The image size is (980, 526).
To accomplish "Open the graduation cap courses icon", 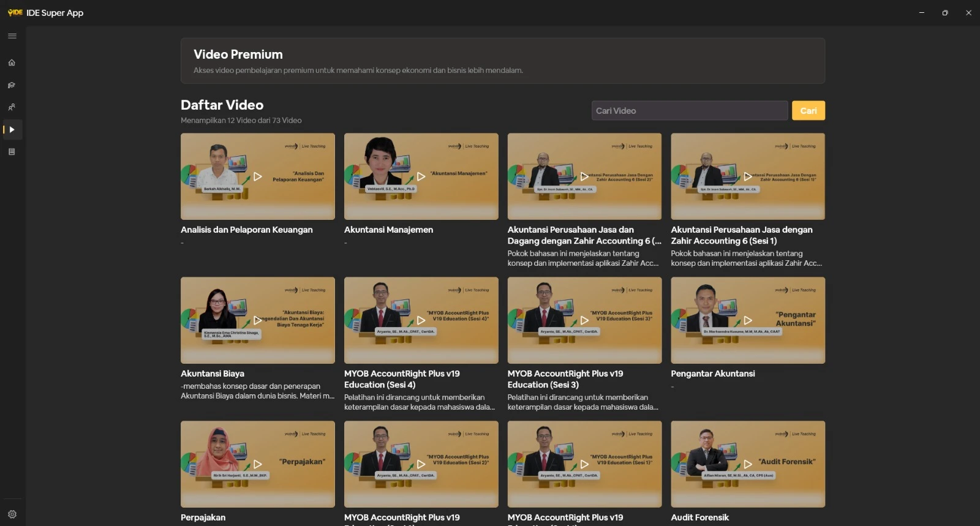I will tap(12, 85).
